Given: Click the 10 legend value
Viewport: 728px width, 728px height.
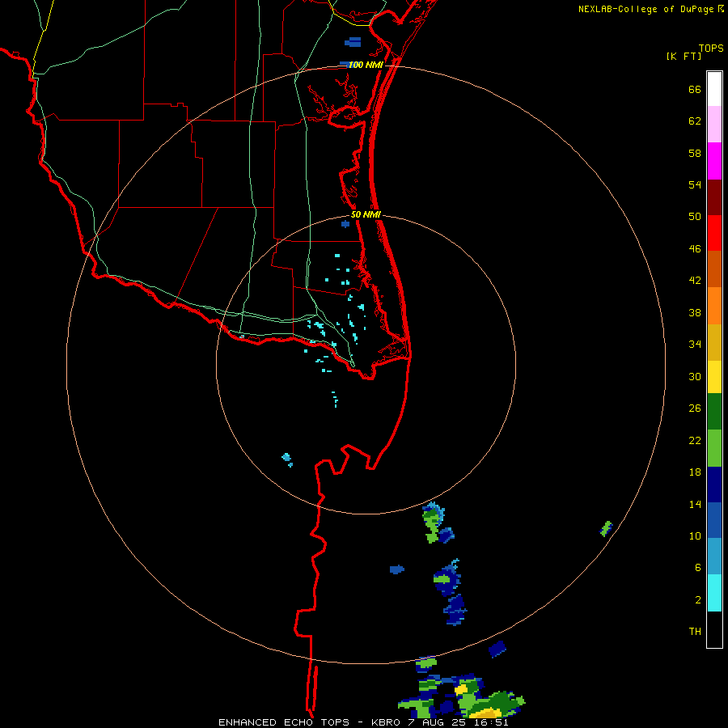Looking at the screenshot, I should point(695,536).
